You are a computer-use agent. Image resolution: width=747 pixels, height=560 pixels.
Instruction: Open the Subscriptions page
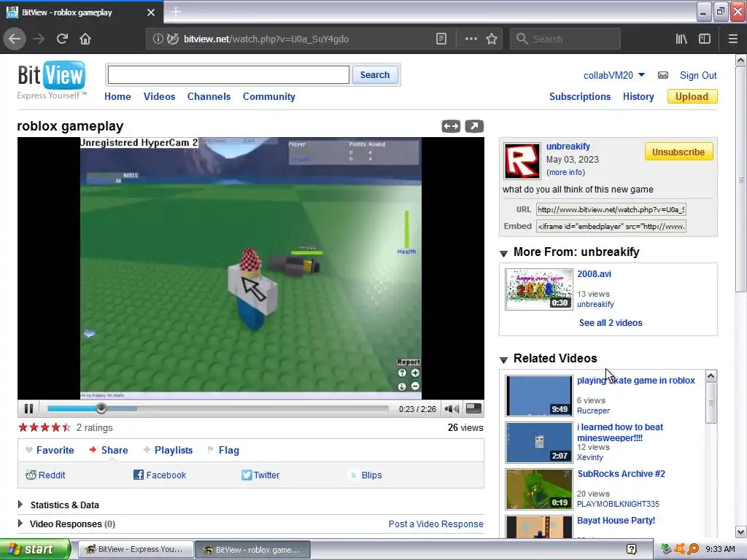point(580,97)
